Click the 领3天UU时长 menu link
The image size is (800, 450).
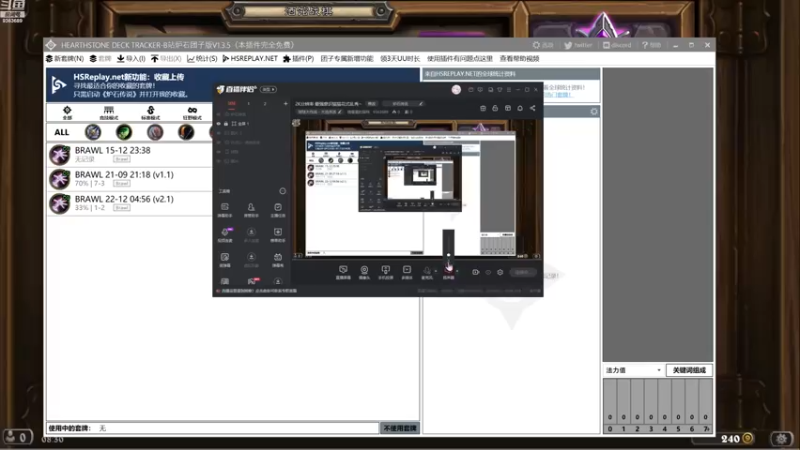click(400, 59)
